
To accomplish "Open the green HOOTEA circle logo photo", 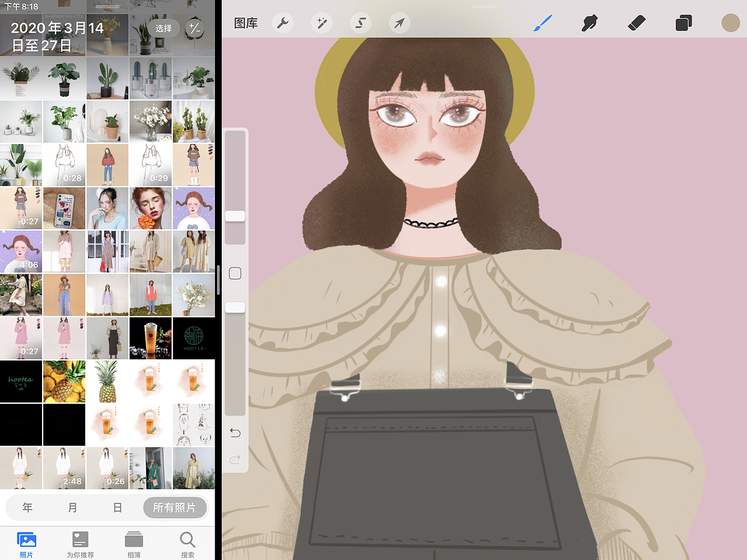I will (194, 338).
